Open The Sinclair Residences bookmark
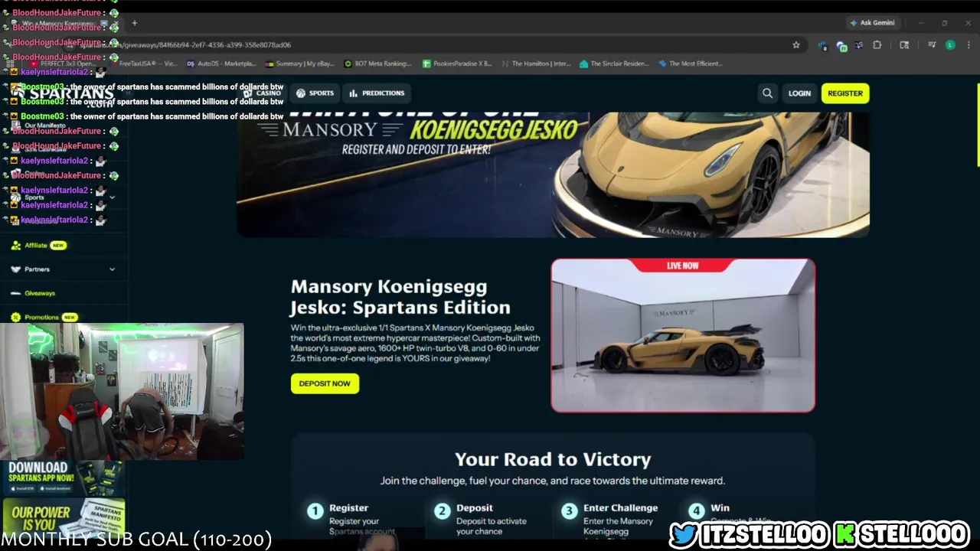980x551 pixels. pyautogui.click(x=615, y=64)
